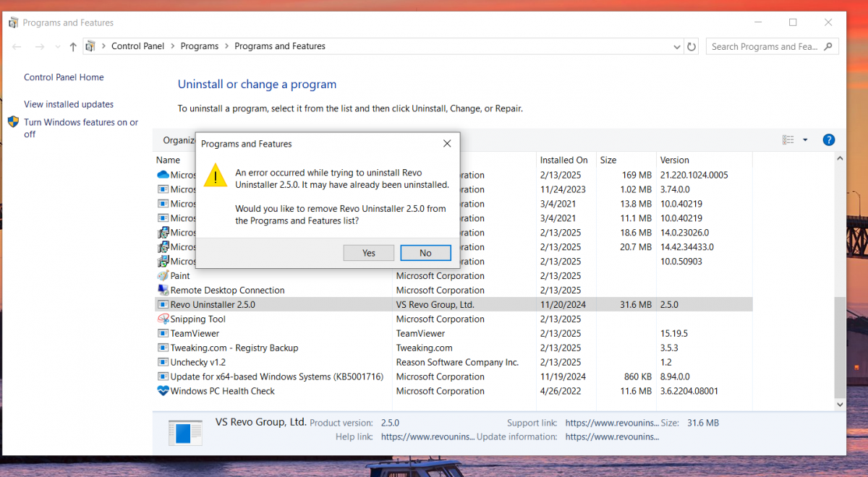
Task: Go to Control Panel in the breadcrumb
Action: 137,46
